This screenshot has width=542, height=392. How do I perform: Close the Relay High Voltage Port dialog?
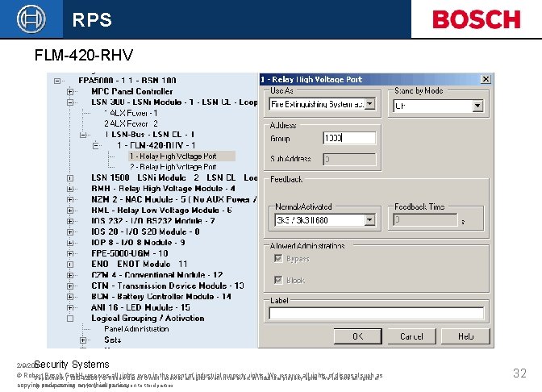[486, 79]
